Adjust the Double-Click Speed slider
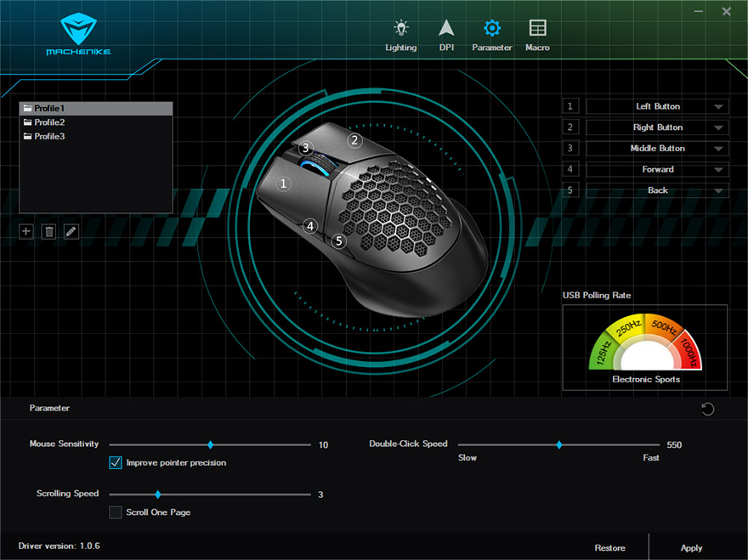Screen dimensions: 748x560 [558, 445]
